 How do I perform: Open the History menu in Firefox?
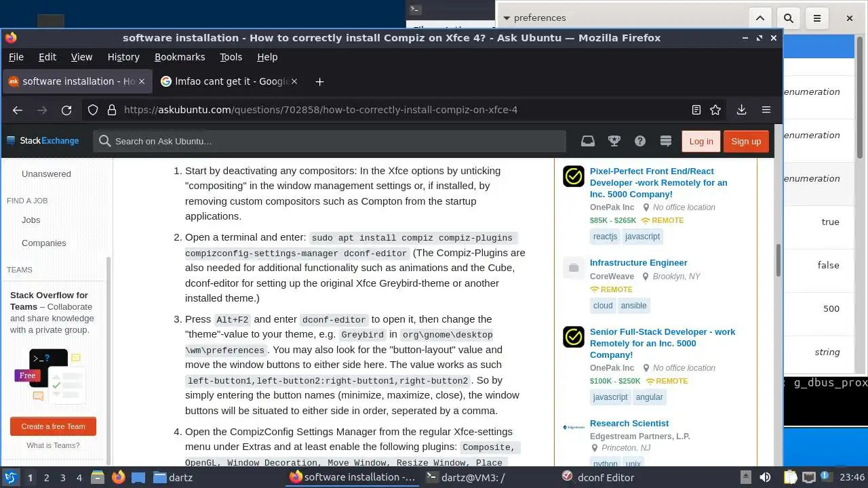pyautogui.click(x=123, y=57)
